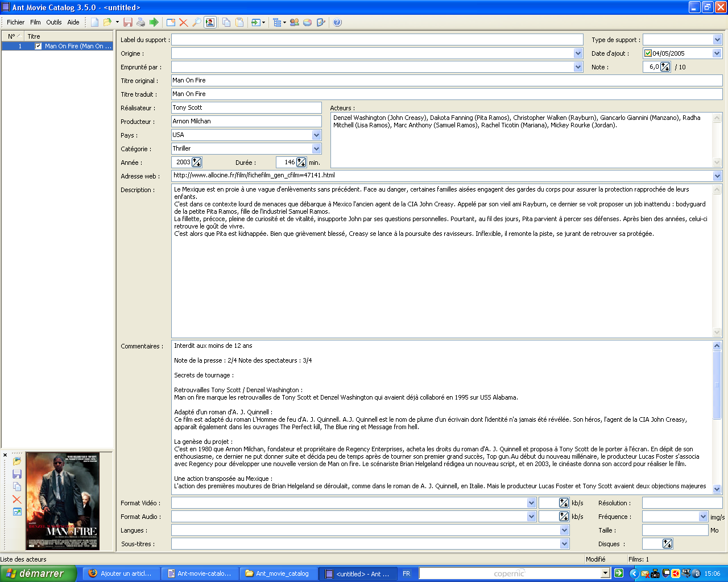728x582 pixels.
Task: Click the magnifier Find icon
Action: (196, 22)
